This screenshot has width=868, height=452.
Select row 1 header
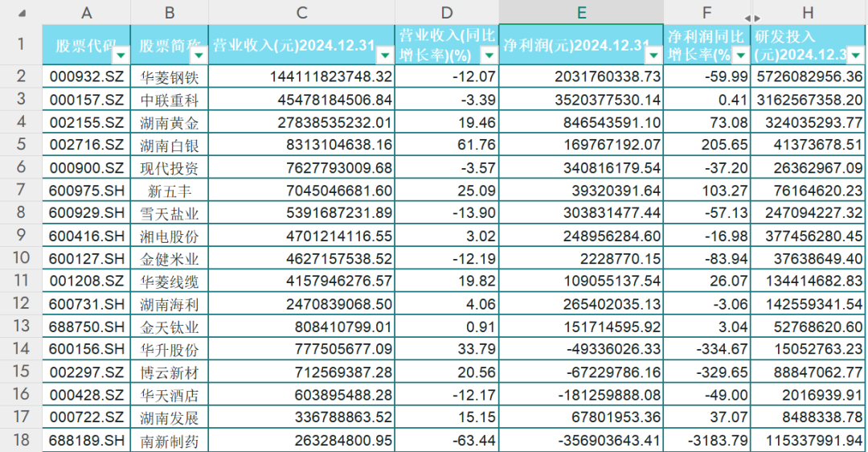tap(21, 44)
